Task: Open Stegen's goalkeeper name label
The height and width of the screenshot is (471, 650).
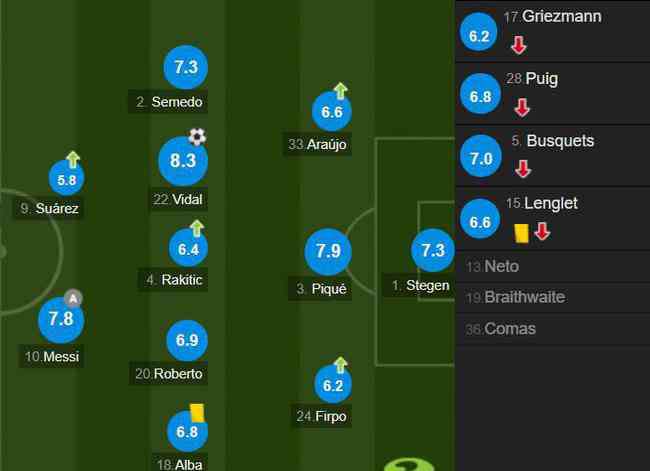Action: 420,285
